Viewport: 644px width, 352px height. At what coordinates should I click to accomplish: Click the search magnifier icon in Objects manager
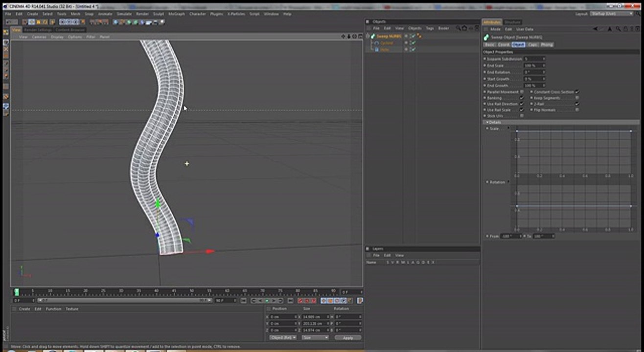click(458, 28)
